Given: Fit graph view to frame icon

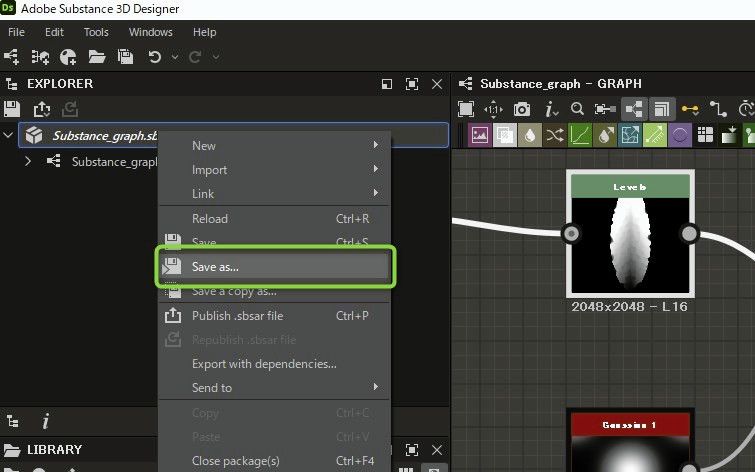Looking at the screenshot, I should tap(466, 109).
